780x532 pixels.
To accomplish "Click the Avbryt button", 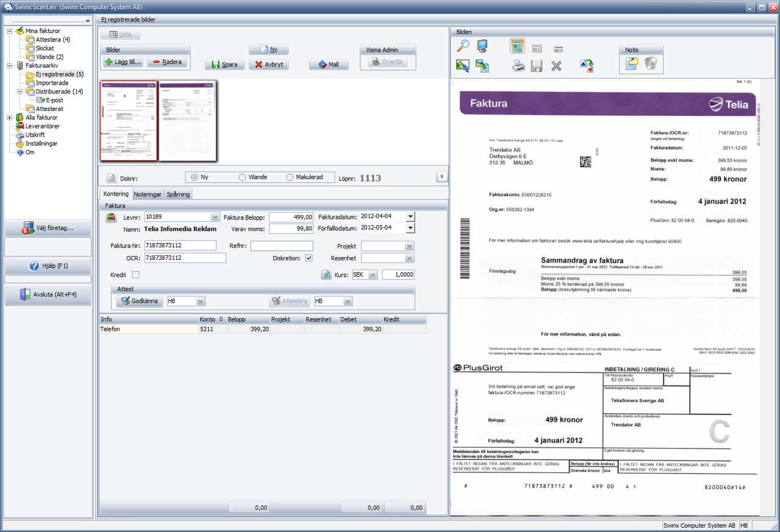I will pos(268,65).
